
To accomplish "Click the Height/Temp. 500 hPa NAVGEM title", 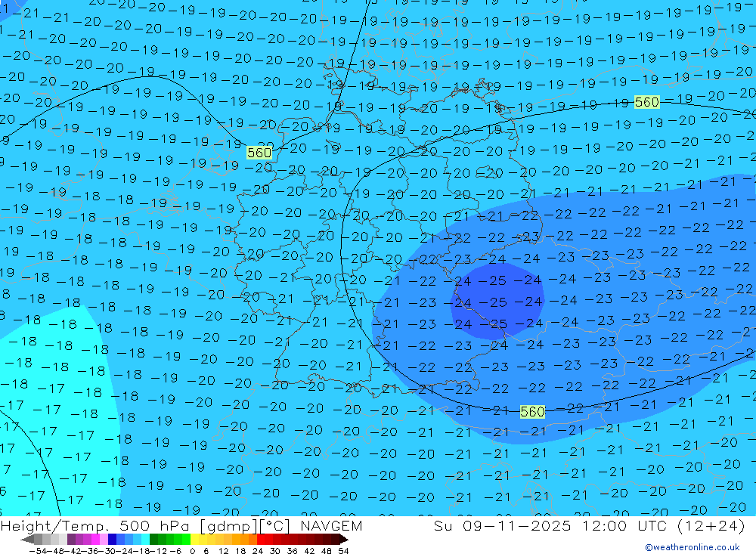I will click(x=181, y=525).
